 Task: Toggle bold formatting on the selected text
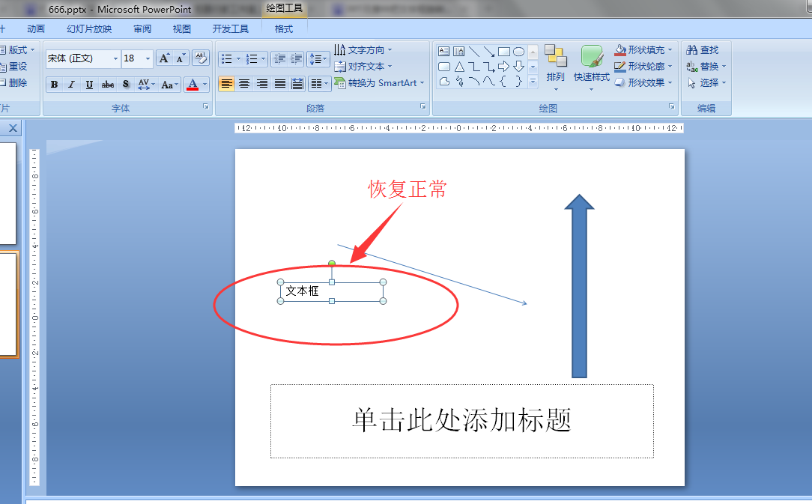[53, 85]
